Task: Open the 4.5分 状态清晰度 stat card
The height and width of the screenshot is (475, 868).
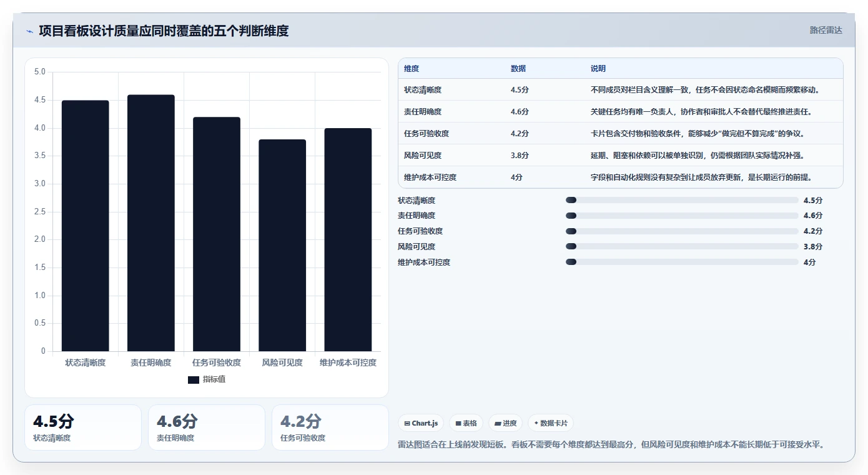Action: click(83, 427)
